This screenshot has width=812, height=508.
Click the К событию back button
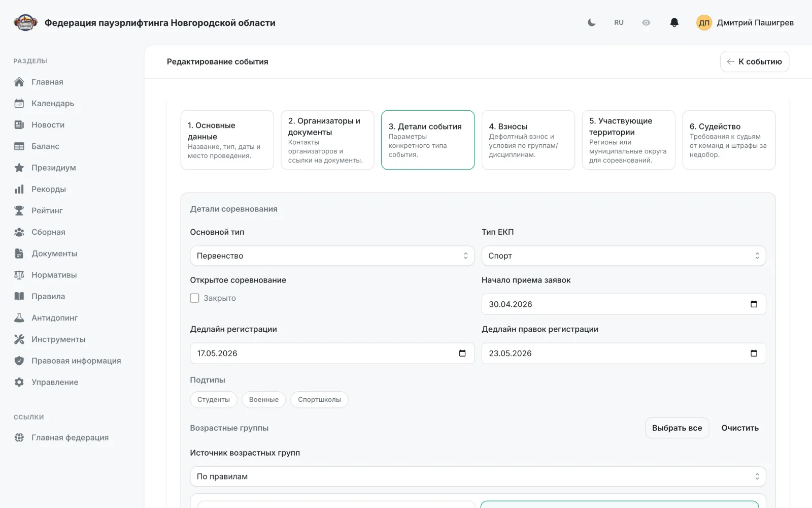click(x=755, y=61)
